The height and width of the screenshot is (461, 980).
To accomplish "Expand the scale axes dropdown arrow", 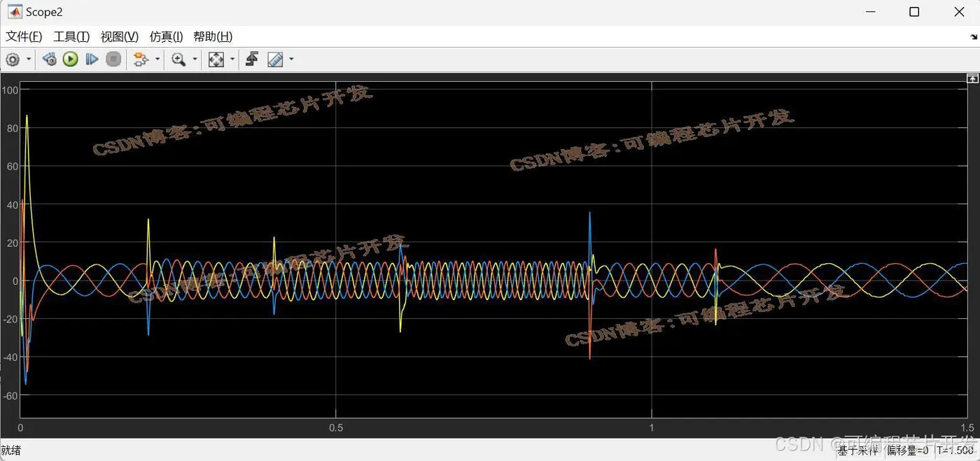I will click(x=232, y=59).
